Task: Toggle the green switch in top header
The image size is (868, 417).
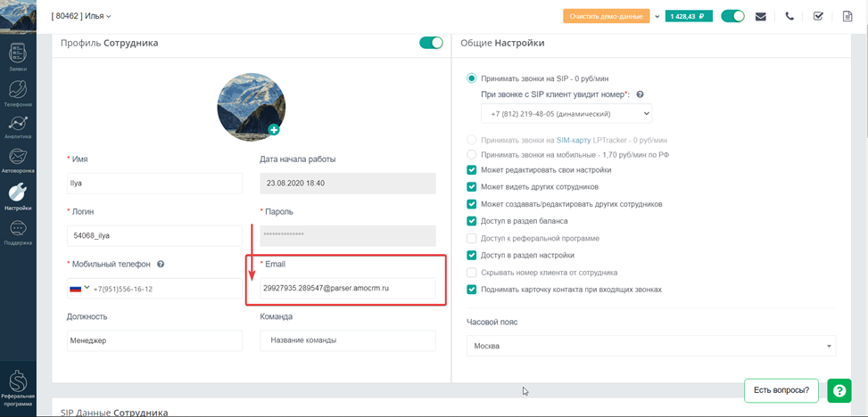Action: (732, 16)
